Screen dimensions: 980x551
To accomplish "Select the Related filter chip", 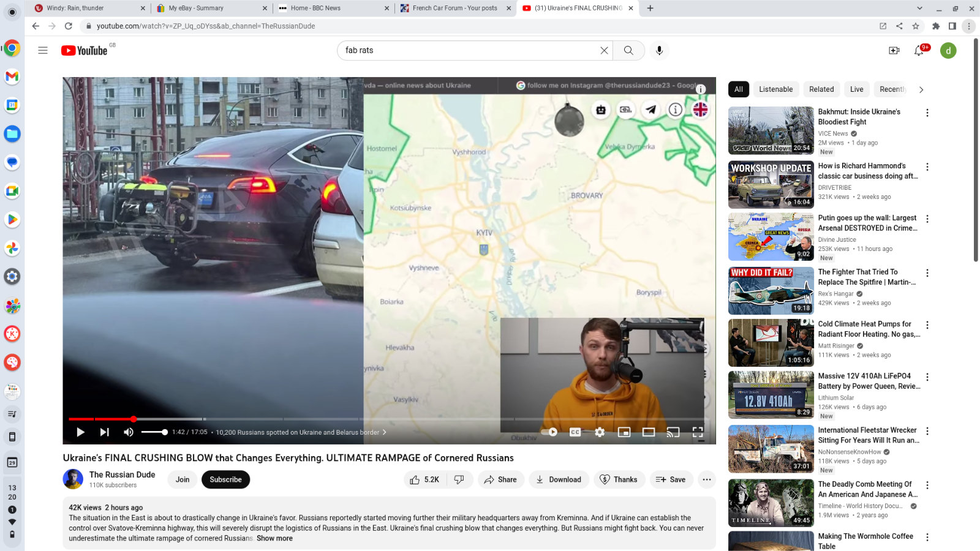I will pos(821,89).
